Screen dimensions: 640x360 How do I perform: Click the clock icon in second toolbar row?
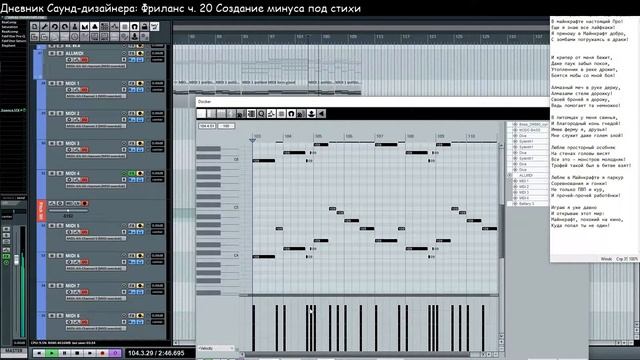74,37
